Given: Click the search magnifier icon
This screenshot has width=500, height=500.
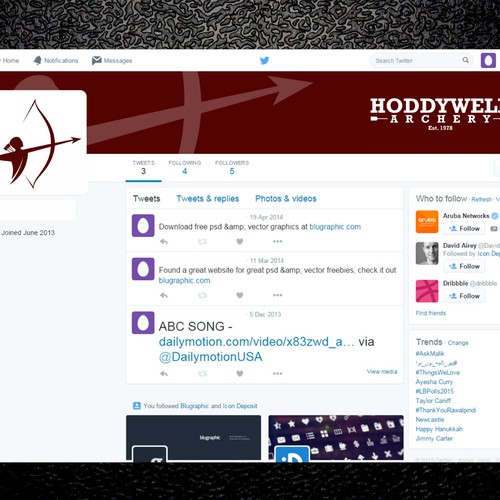Looking at the screenshot, I should point(465,60).
